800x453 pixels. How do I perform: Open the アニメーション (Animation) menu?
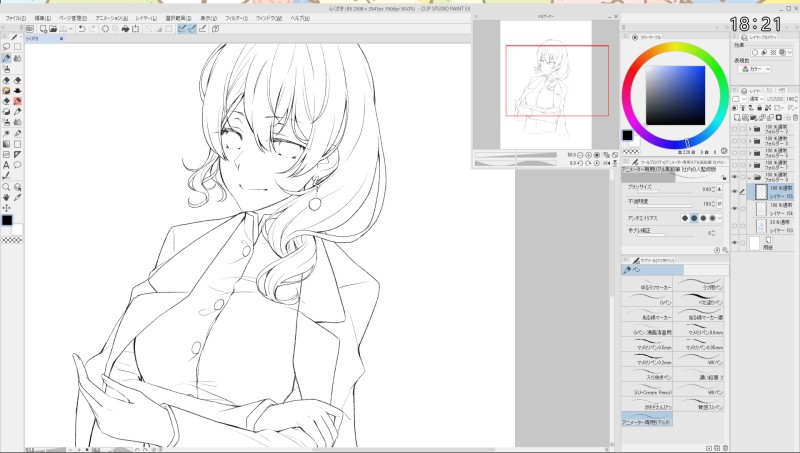pyautogui.click(x=112, y=18)
